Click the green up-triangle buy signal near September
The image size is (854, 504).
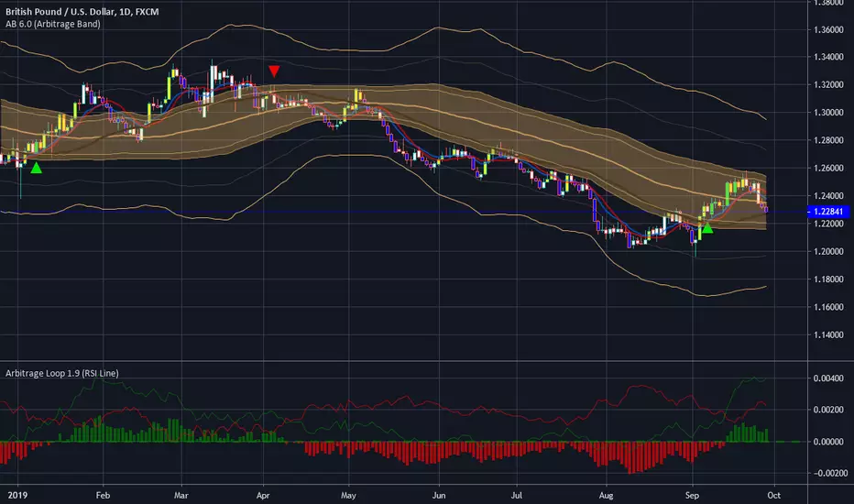707,228
